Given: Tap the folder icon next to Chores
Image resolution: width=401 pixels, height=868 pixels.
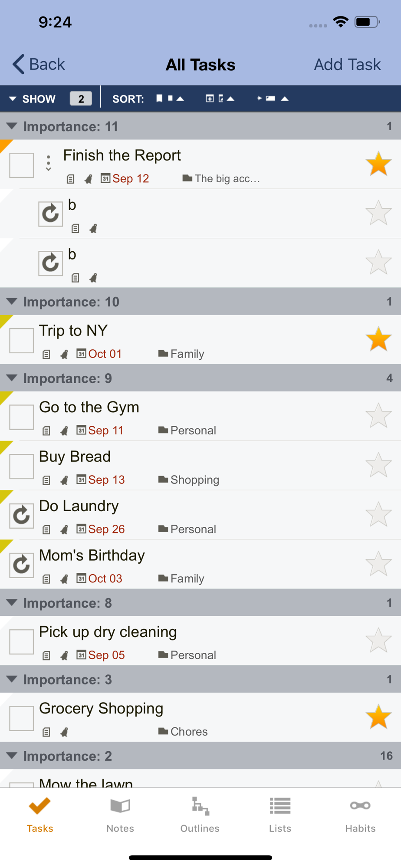Looking at the screenshot, I should pyautogui.click(x=163, y=731).
